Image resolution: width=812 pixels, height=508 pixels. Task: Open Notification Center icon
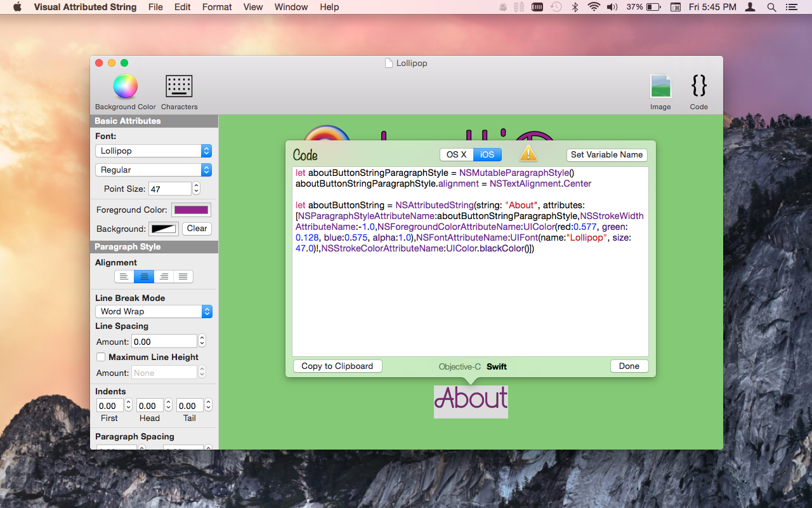click(791, 7)
